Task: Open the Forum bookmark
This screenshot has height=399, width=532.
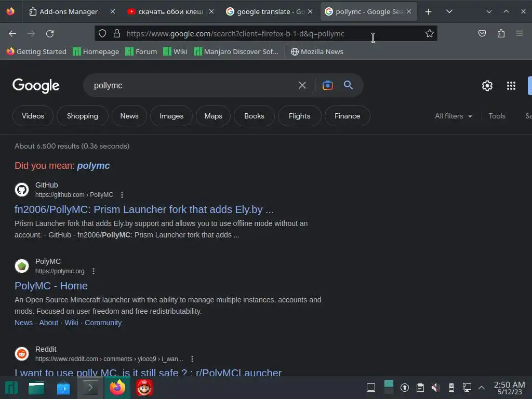Action: click(141, 51)
